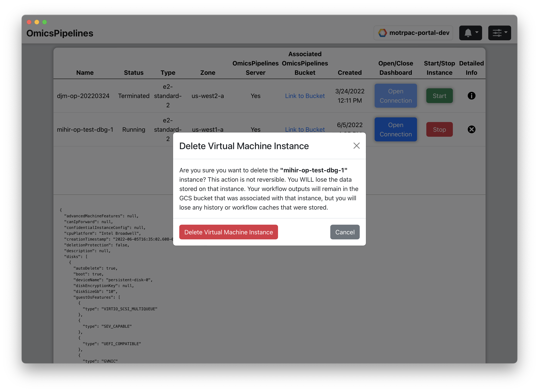This screenshot has width=539, height=392.
Task: Click Cancel to dismiss the dialog
Action: (x=344, y=232)
